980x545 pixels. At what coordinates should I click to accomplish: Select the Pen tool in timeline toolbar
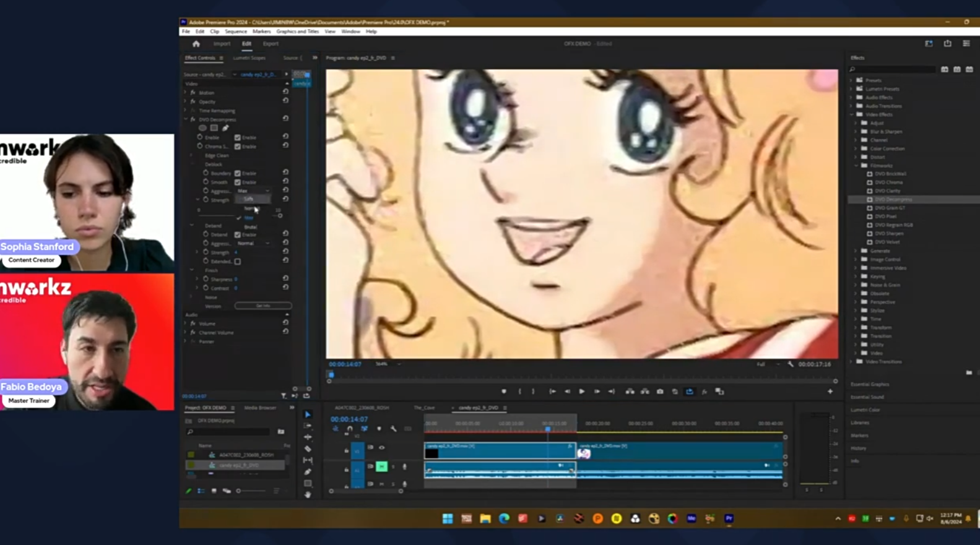coord(308,472)
